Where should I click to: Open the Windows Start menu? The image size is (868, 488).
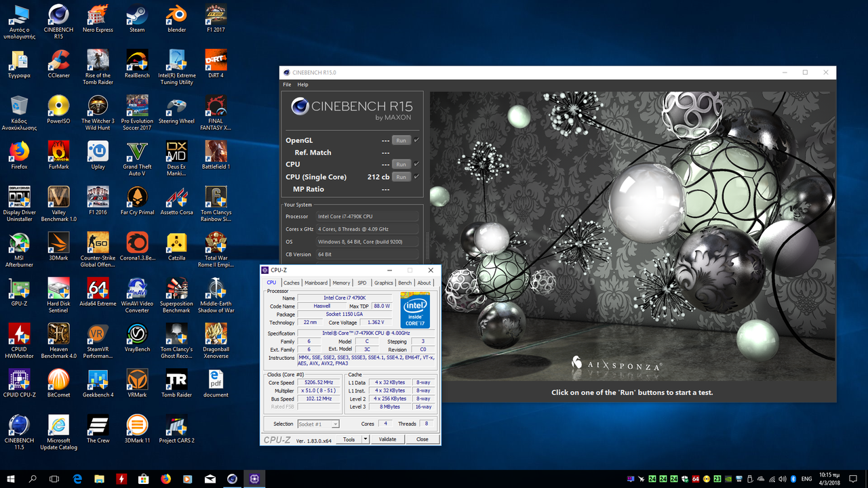click(11, 479)
